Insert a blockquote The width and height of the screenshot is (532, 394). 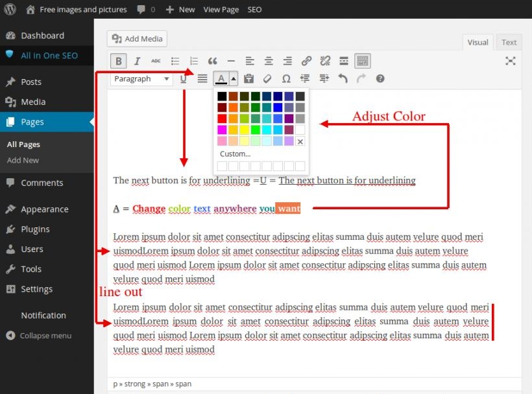point(212,61)
